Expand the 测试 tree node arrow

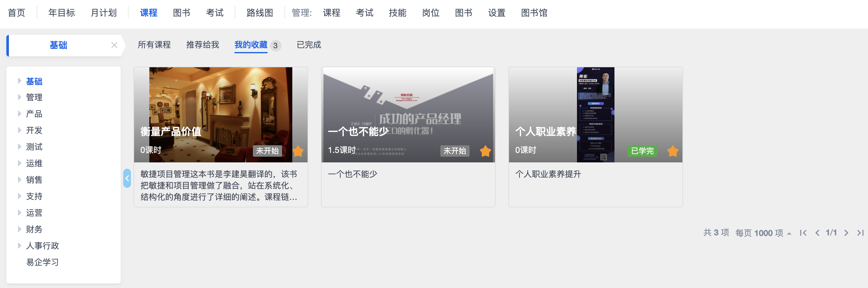tap(20, 147)
